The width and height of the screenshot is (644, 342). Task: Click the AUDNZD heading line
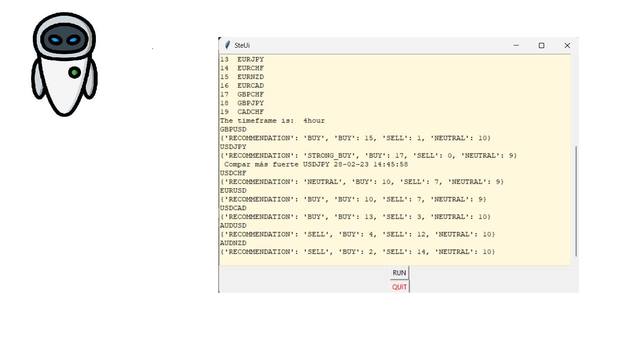[x=233, y=243]
